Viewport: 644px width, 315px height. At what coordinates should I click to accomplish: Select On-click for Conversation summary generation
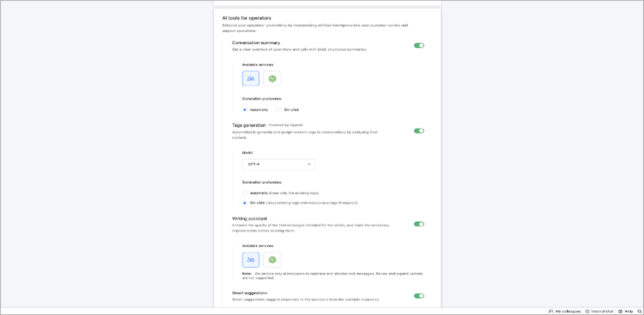279,109
